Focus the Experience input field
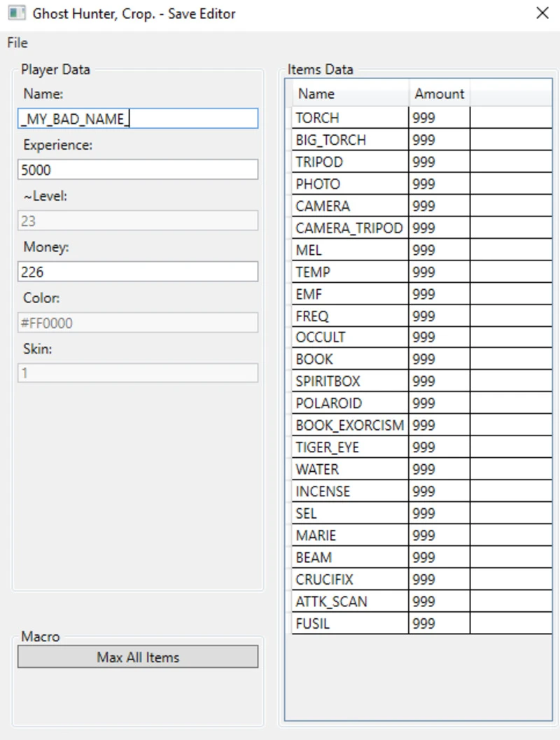560x740 pixels. 138,169
